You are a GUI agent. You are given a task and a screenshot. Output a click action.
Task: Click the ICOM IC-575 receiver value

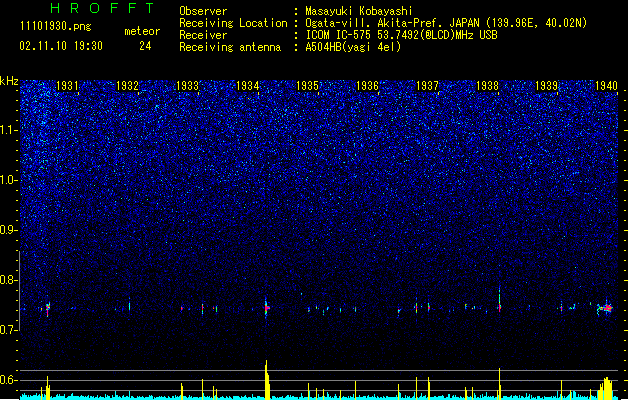coord(402,35)
